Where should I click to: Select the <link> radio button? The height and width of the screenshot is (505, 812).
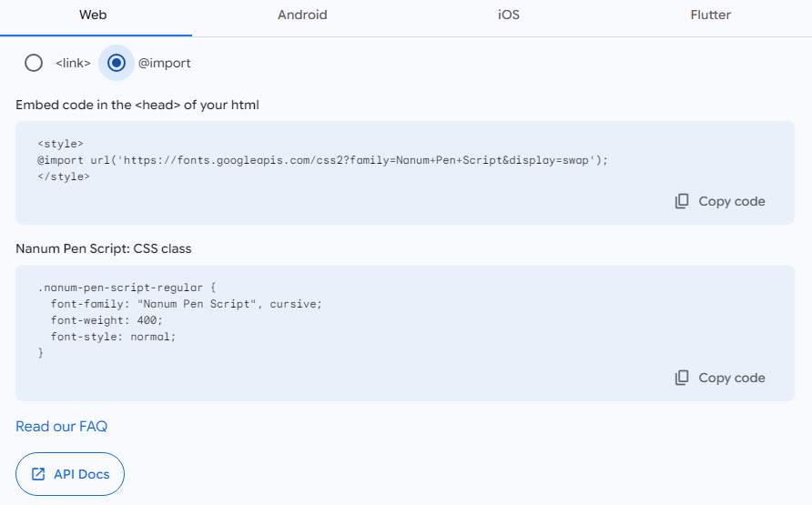[x=34, y=63]
